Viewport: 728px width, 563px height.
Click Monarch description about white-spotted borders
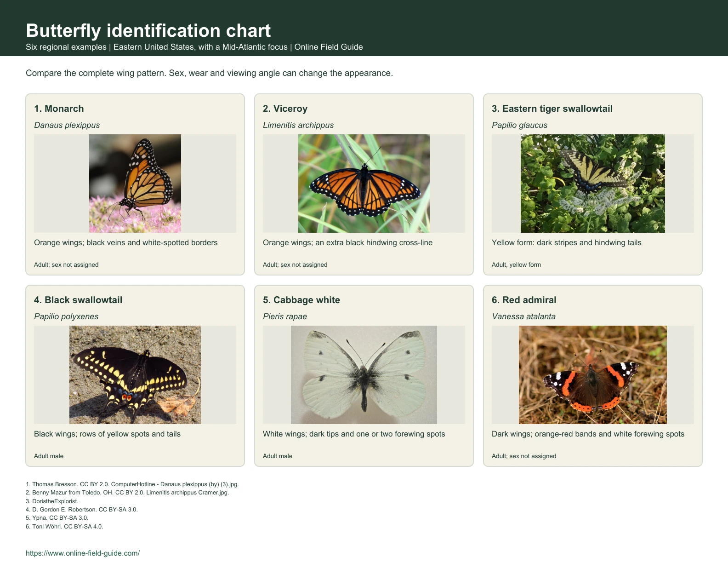coord(126,242)
